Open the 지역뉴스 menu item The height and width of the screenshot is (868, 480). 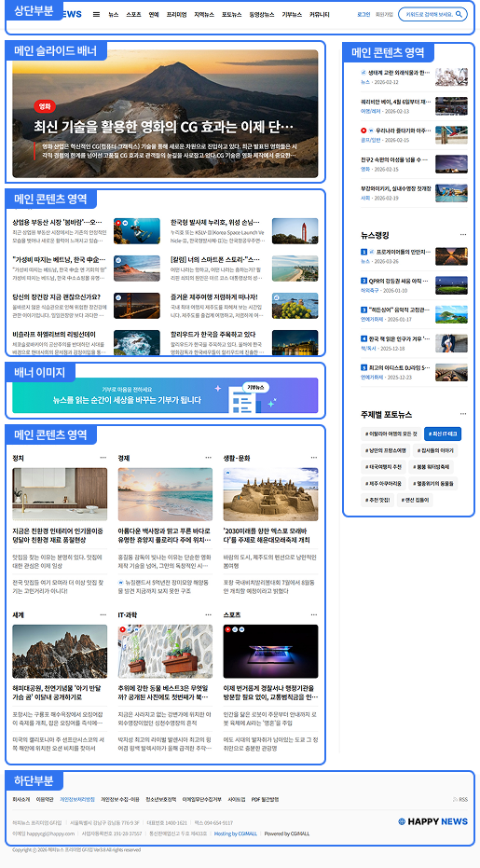coord(204,14)
